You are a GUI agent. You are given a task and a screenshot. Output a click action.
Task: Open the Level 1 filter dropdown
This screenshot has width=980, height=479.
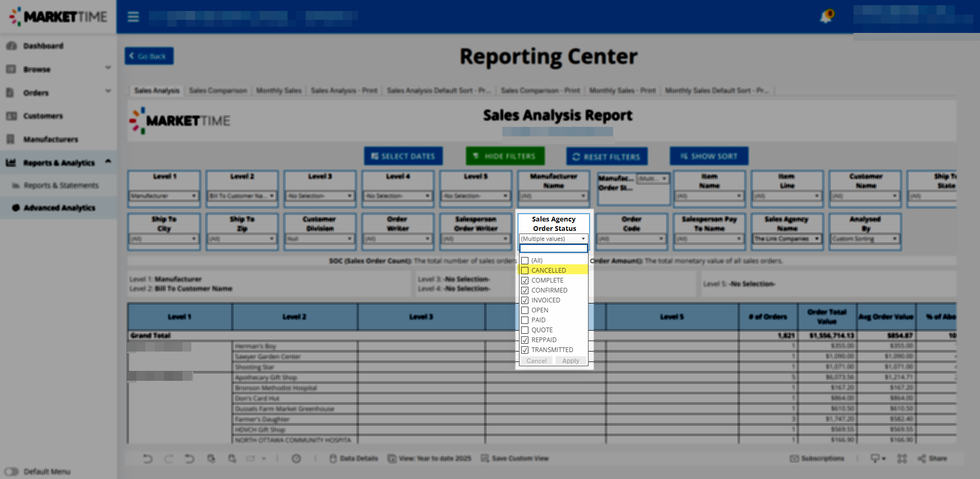(164, 196)
